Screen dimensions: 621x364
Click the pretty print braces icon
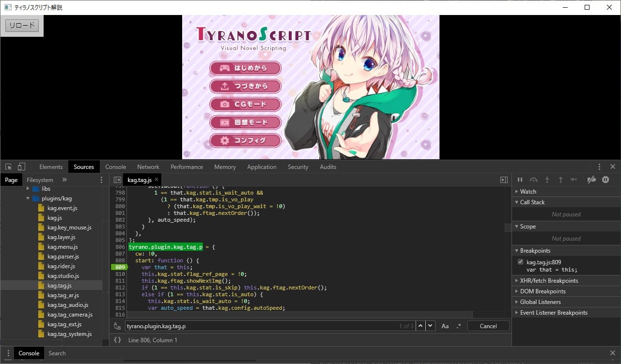pos(117,340)
